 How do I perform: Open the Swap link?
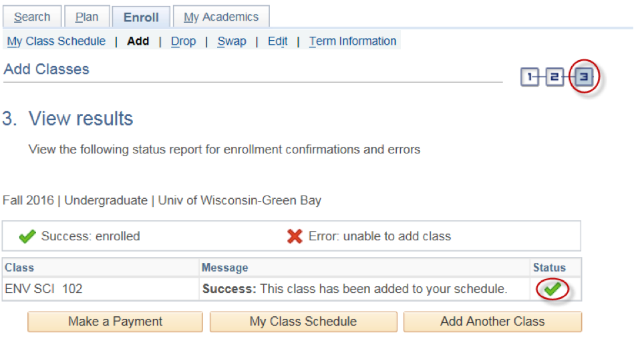[232, 41]
